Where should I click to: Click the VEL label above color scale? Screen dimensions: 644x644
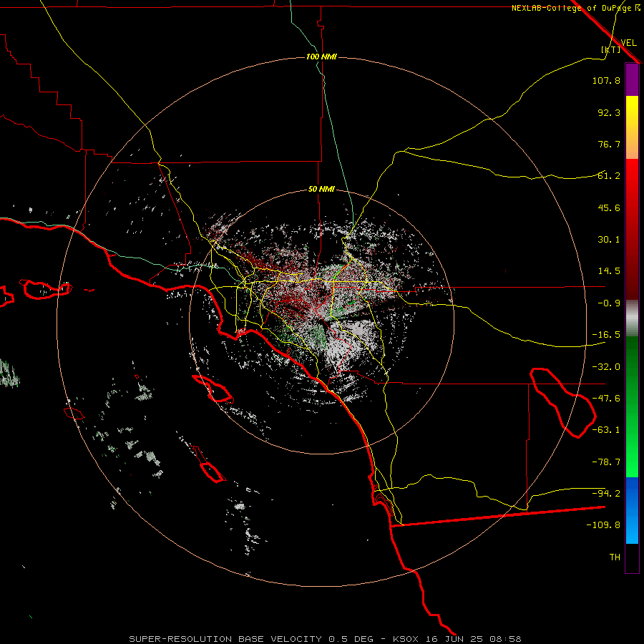point(628,43)
